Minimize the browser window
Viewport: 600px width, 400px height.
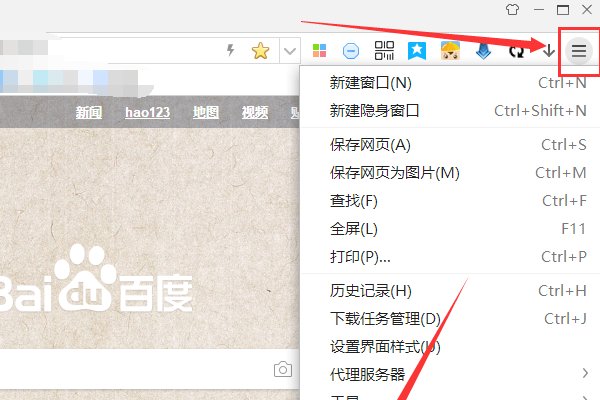(x=539, y=10)
